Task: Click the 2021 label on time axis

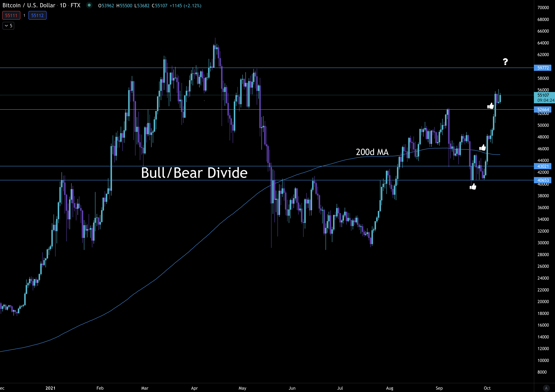Action: [x=50, y=388]
